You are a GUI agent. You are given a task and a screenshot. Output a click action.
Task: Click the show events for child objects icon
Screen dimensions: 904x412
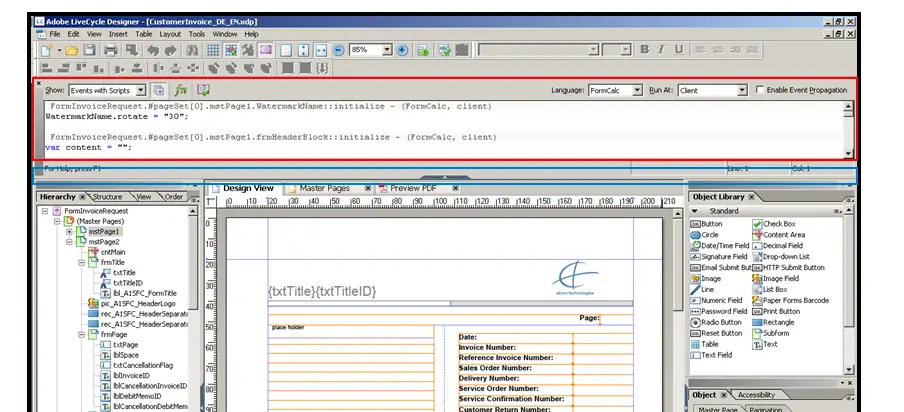click(159, 90)
